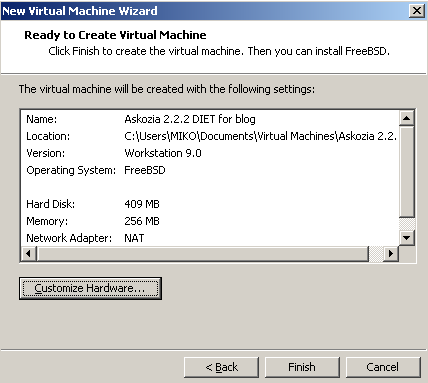Click the 'Version:' label in the settings list

pyautogui.click(x=46, y=153)
